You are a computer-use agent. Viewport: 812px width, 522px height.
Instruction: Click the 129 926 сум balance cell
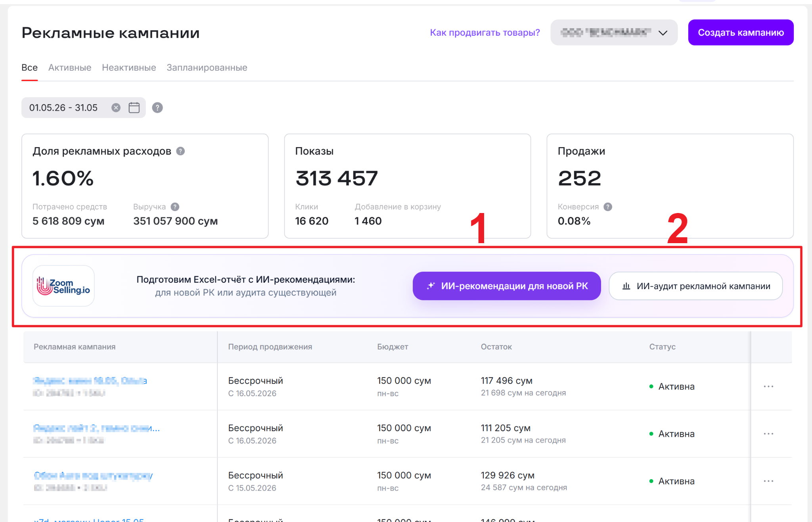coord(508,475)
